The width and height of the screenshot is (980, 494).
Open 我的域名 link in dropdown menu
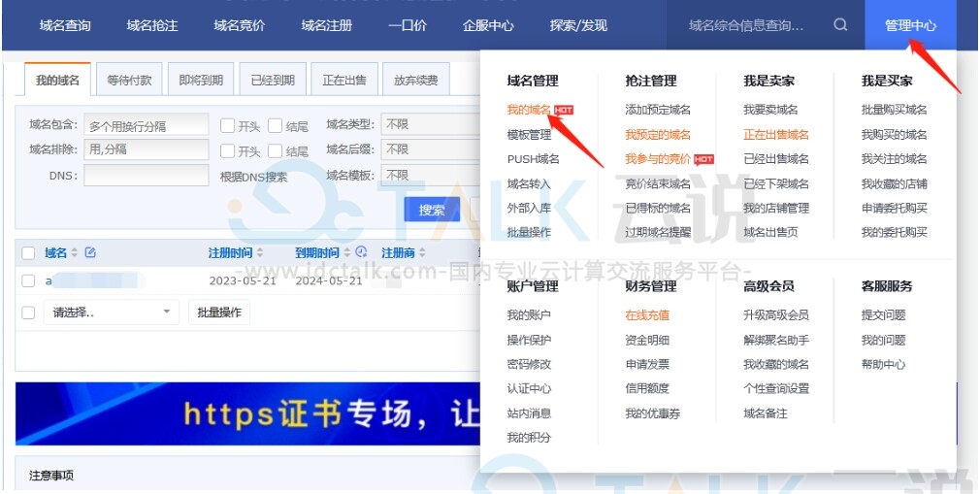tap(529, 110)
